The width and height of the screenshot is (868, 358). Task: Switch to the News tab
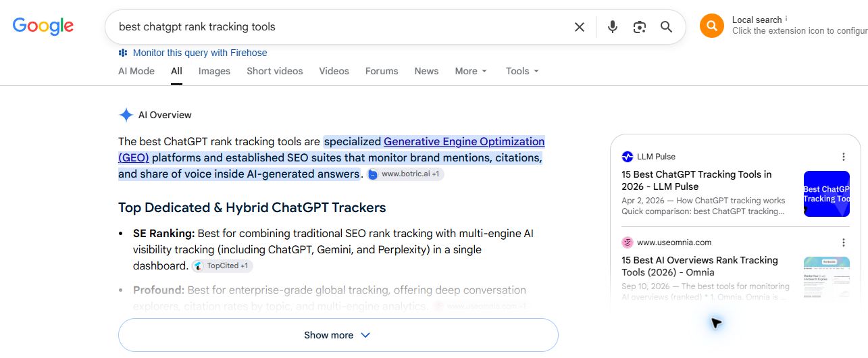(426, 71)
